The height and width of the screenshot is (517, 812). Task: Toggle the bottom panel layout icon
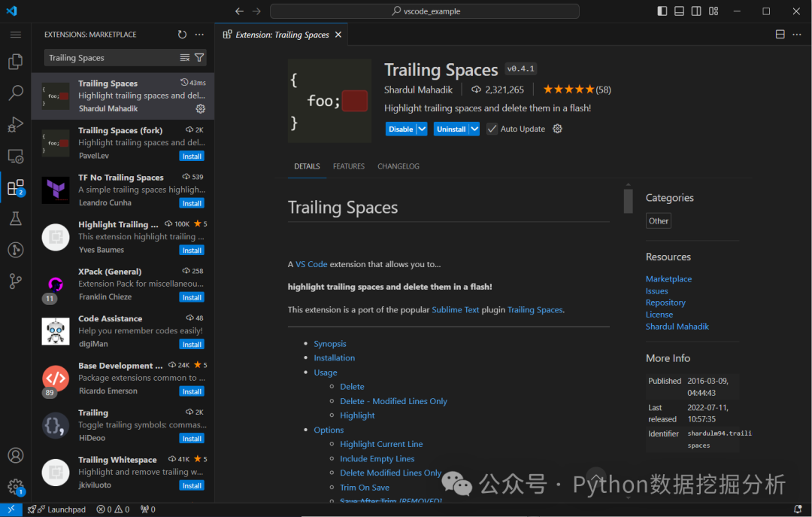[x=679, y=11]
